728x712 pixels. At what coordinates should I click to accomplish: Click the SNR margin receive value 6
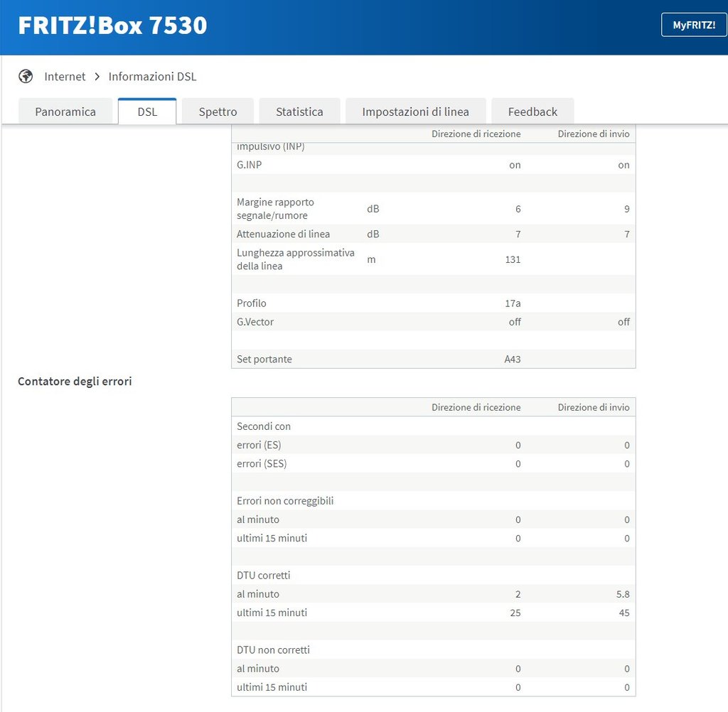click(518, 209)
